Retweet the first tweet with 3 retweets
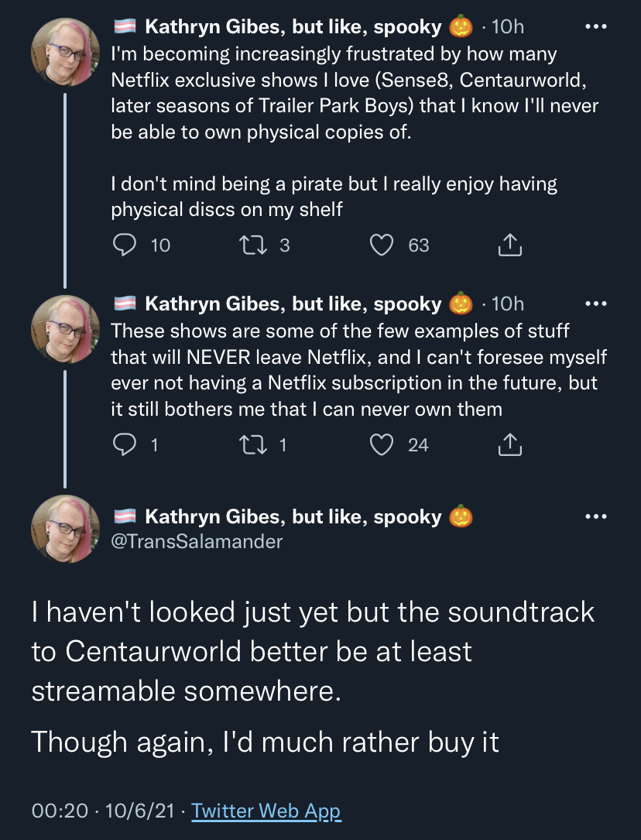This screenshot has height=840, width=641. (252, 245)
